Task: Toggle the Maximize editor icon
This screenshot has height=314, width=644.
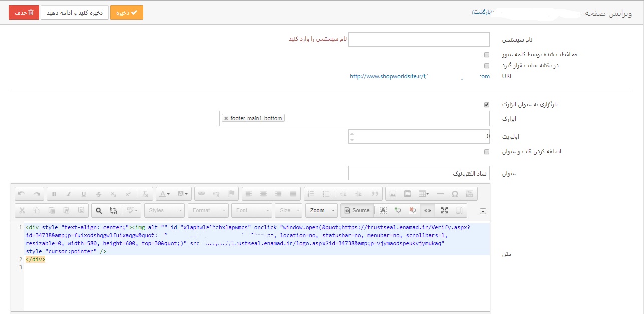Action: pos(444,210)
